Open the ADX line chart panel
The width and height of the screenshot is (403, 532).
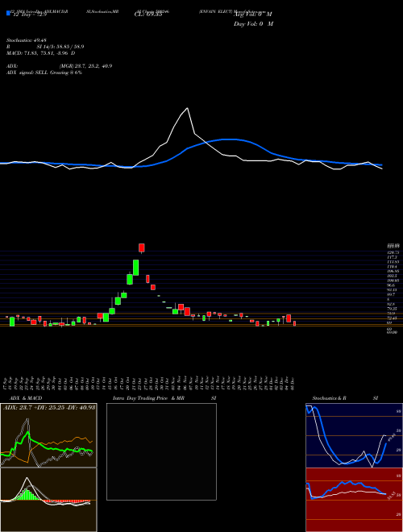pyautogui.click(x=48, y=435)
